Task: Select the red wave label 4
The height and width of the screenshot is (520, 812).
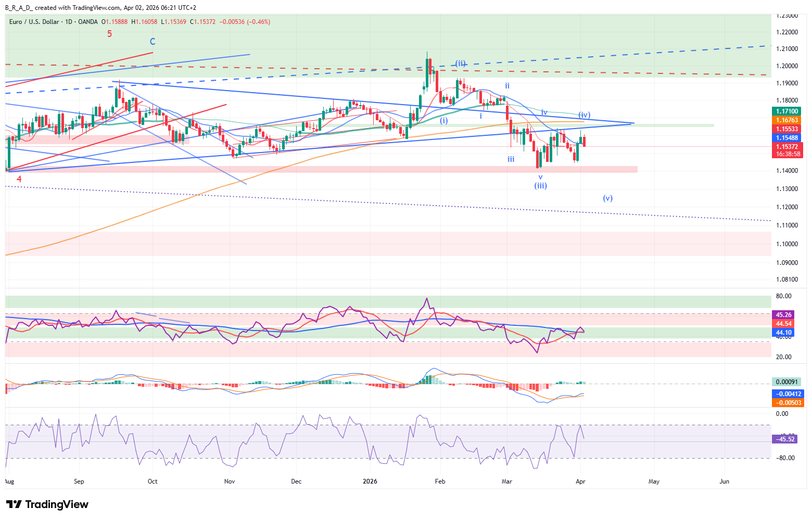Action: [x=19, y=179]
